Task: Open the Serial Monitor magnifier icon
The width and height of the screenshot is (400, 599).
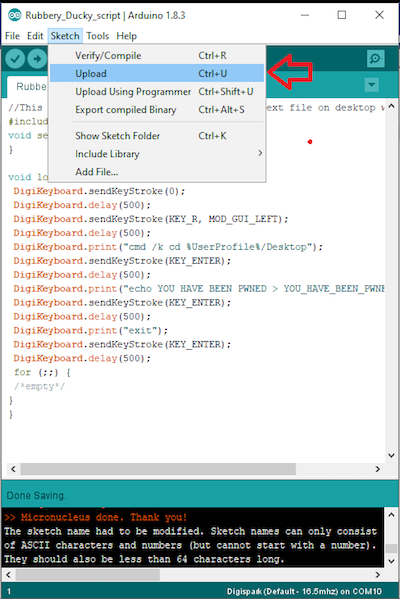Action: pos(375,58)
